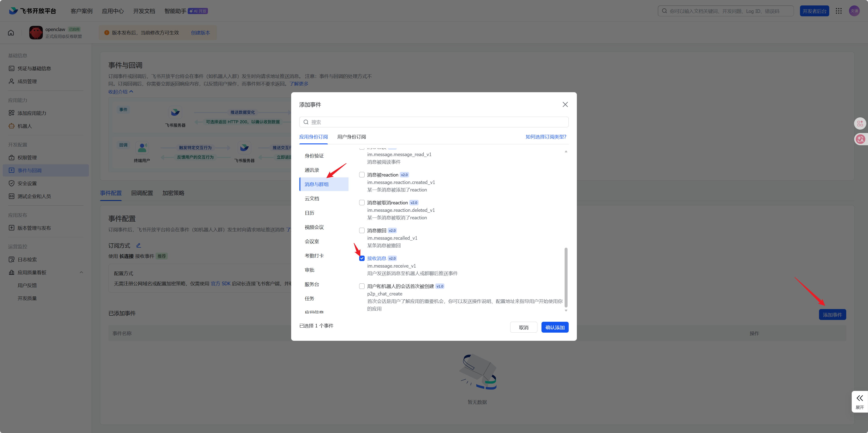Screen dimensions: 868x433
Task: Click the 日志检索 sidebar icon
Action: click(12, 260)
